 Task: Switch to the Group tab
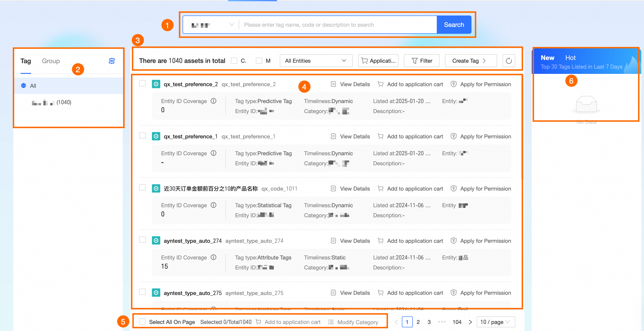(x=51, y=61)
